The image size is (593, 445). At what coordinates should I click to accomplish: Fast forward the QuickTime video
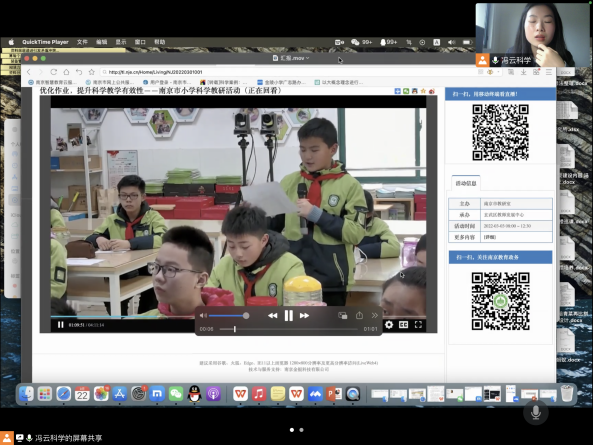tap(304, 316)
